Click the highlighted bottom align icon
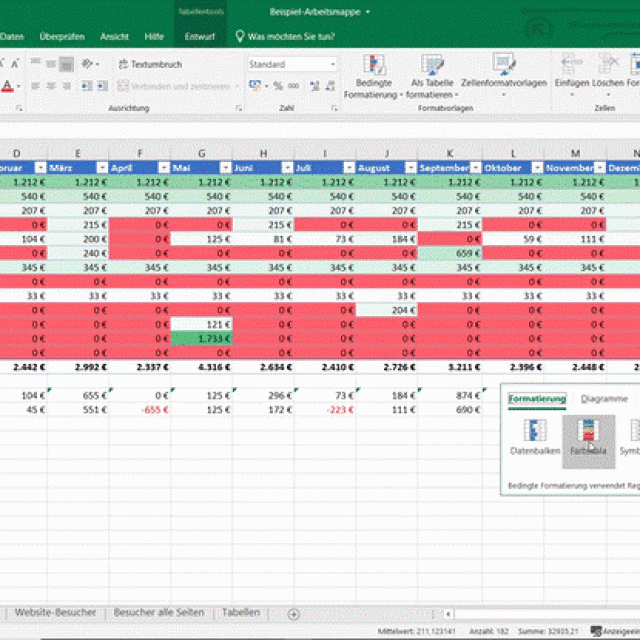640x640 pixels. 67,64
